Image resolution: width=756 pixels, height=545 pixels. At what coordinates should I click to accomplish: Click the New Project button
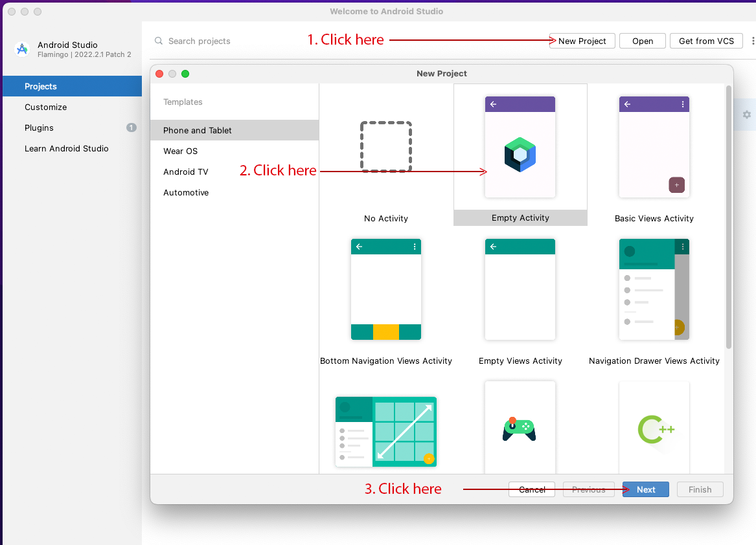[582, 41]
